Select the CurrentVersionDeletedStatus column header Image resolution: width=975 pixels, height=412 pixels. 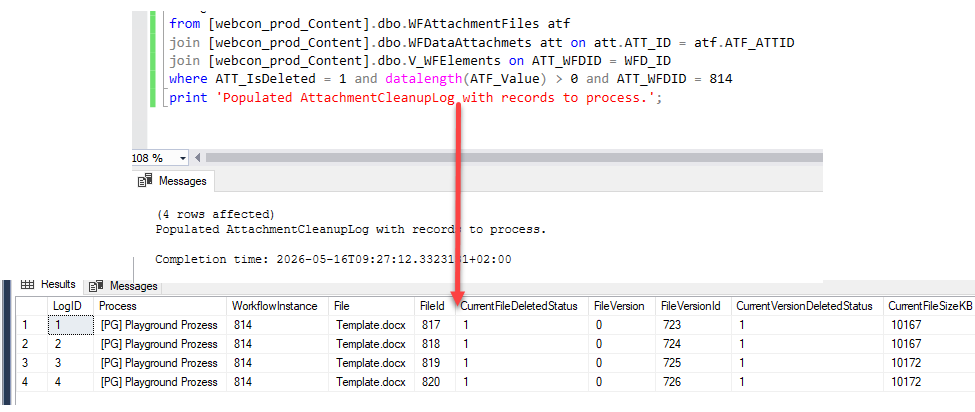806,306
